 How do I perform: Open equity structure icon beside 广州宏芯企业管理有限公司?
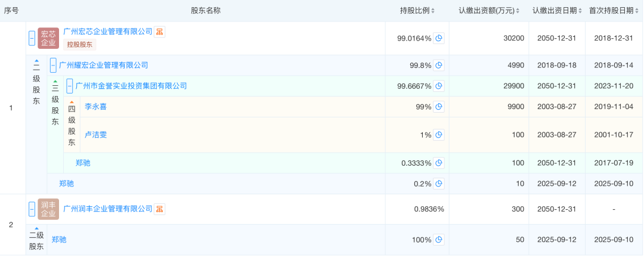160,32
